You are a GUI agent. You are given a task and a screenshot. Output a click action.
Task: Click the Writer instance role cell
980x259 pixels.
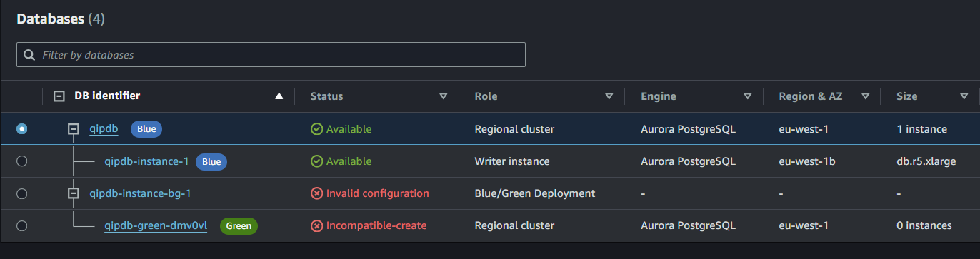point(512,161)
